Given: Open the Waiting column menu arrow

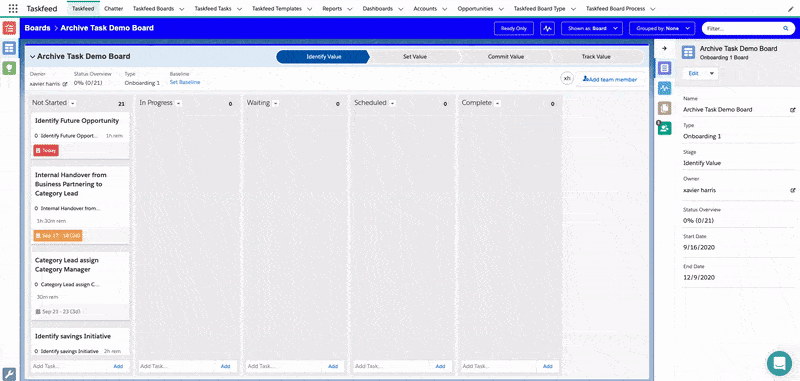Looking at the screenshot, I should click(x=276, y=103).
